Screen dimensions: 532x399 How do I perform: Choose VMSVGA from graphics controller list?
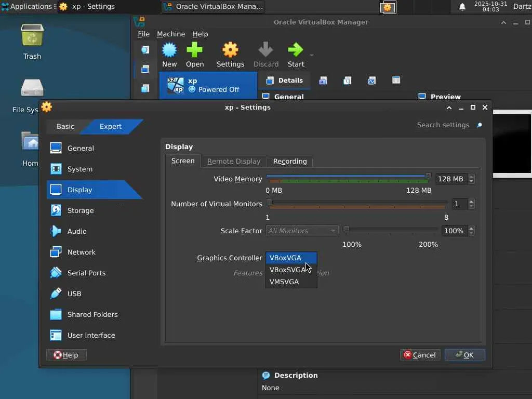click(291, 282)
